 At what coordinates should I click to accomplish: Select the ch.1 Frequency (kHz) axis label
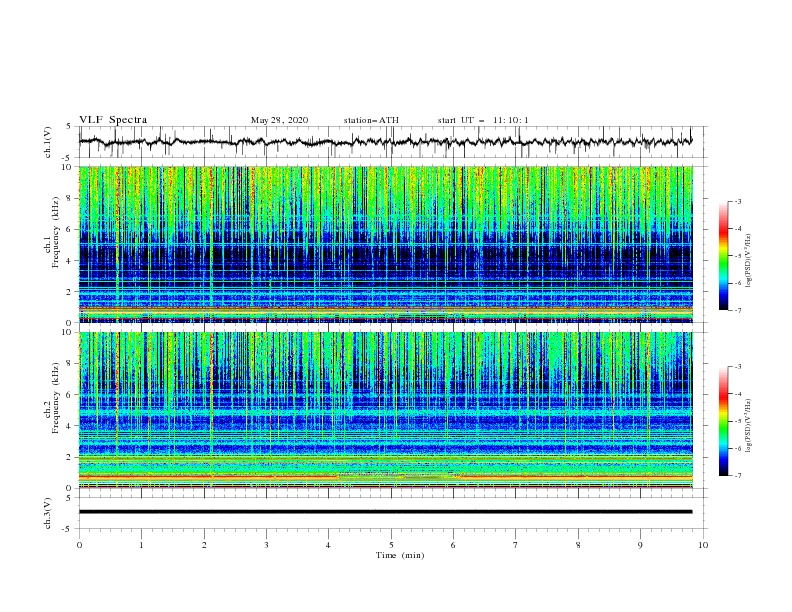tap(52, 232)
